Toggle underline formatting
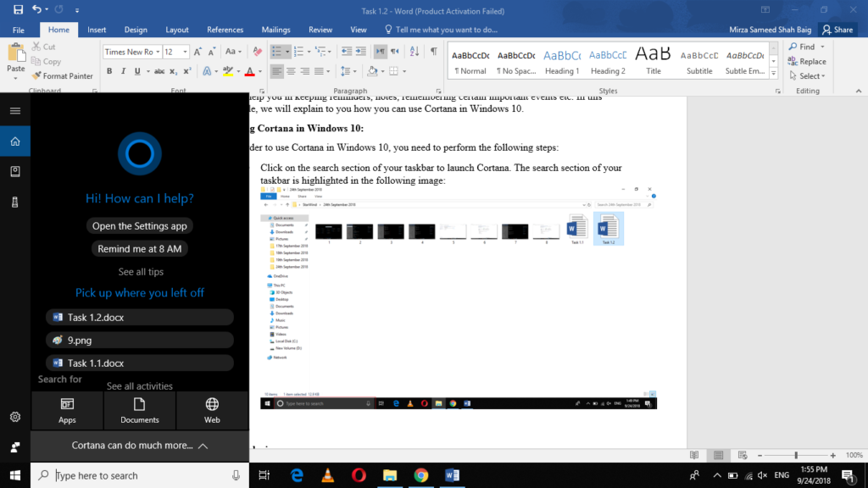The width and height of the screenshot is (868, 488). pyautogui.click(x=137, y=70)
